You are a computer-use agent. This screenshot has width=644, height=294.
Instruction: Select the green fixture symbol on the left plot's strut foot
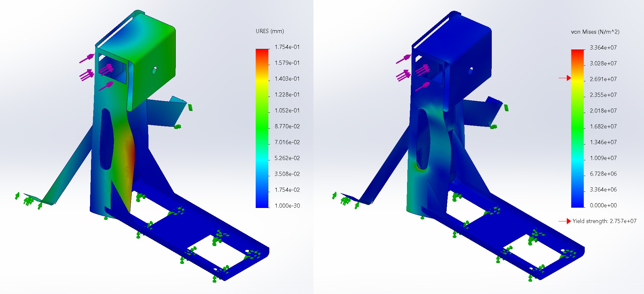coord(29,201)
